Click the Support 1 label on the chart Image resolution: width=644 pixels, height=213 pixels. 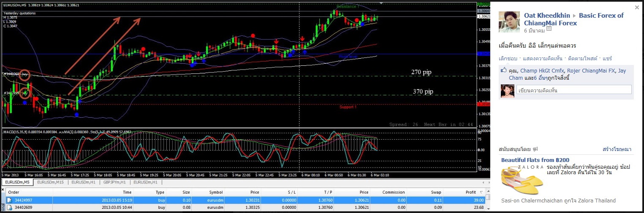(348, 107)
